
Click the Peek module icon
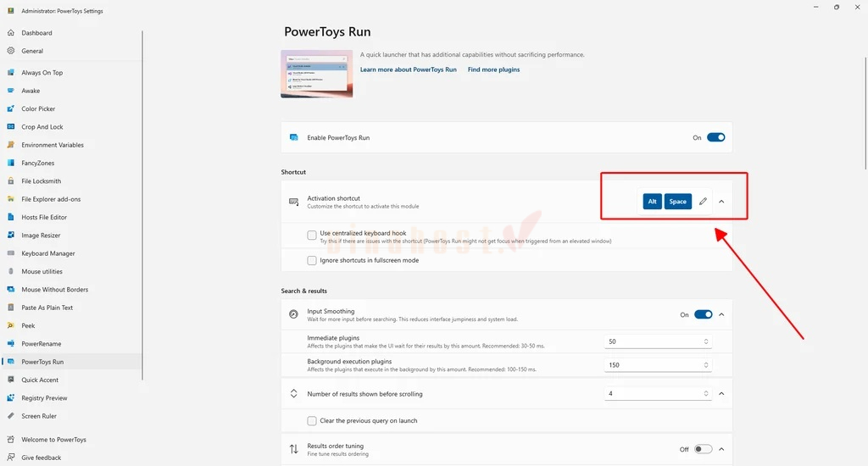pos(10,326)
